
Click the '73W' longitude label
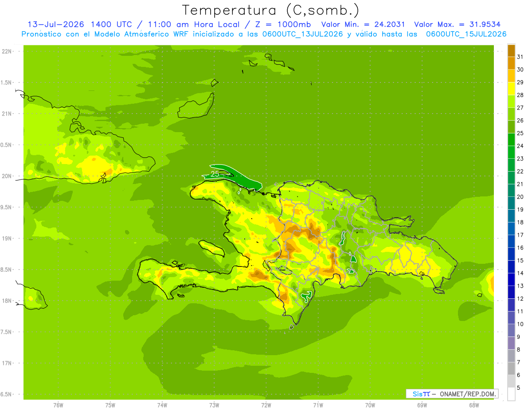[x=214, y=405]
